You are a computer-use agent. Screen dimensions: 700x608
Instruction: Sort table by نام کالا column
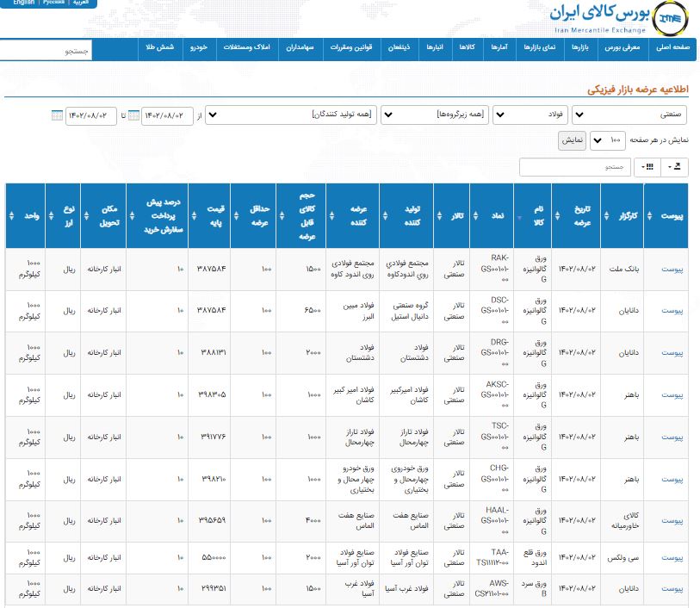click(533, 215)
